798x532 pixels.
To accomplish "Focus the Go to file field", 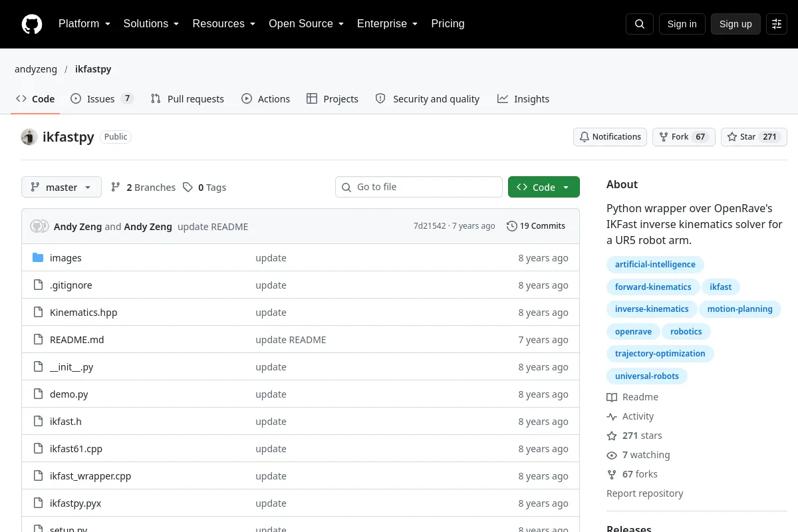I will pyautogui.click(x=419, y=188).
